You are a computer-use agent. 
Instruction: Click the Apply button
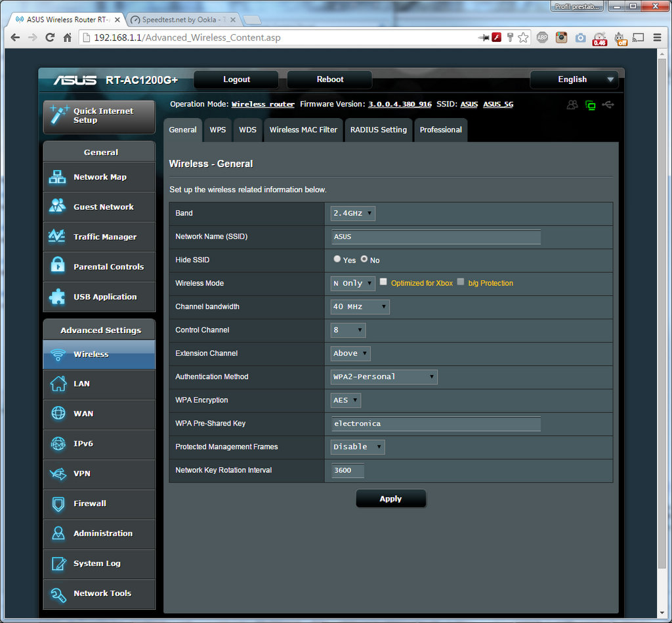(x=391, y=499)
